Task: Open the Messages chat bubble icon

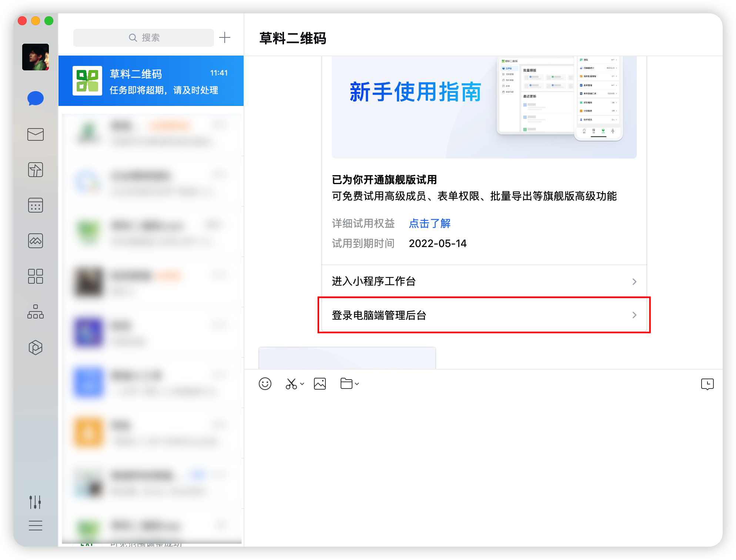Action: point(36,99)
